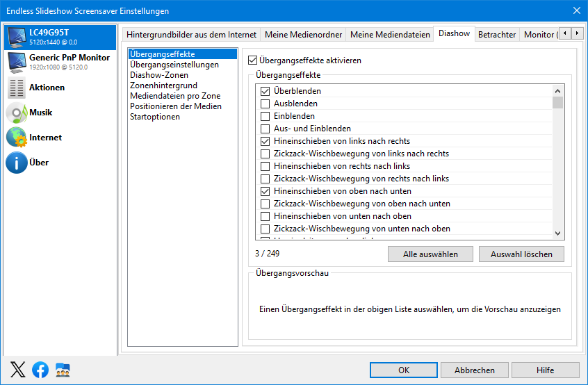Switch to the Monitor tab
This screenshot has height=385, width=588.
[x=539, y=35]
